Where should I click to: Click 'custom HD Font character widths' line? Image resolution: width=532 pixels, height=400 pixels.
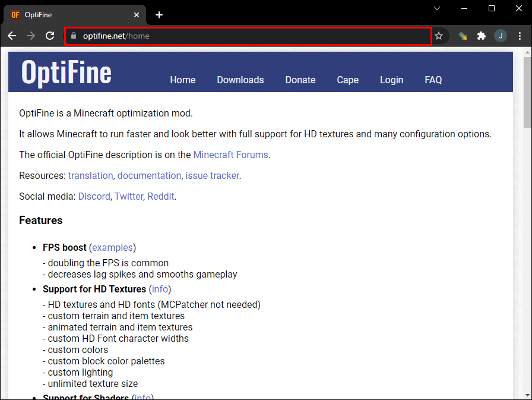[x=116, y=339]
